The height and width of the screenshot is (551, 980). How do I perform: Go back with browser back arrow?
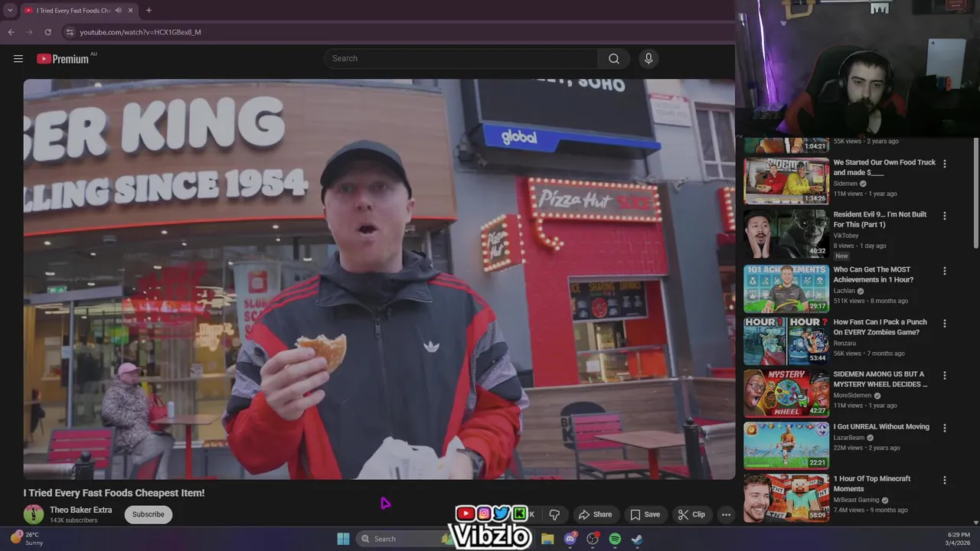(11, 32)
